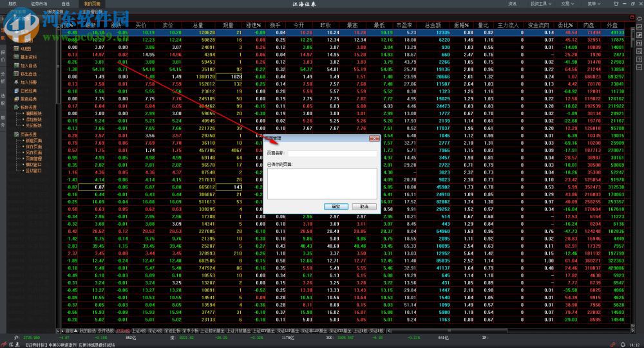Image resolution: width=644 pixels, height=348 pixels.
Task: Click the list panel icon on right toolbar
Action: [x=639, y=51]
